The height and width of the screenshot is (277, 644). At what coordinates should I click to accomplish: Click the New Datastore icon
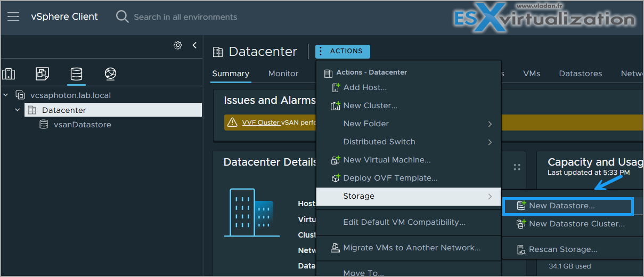pos(521,206)
